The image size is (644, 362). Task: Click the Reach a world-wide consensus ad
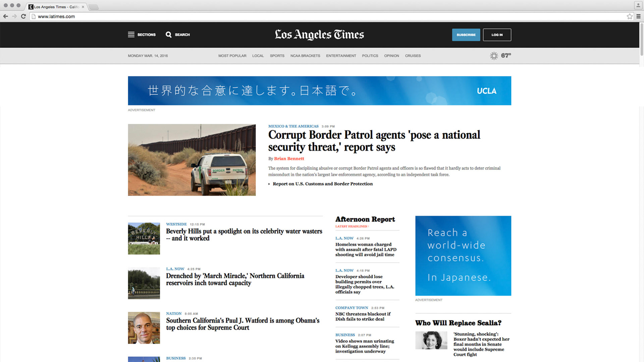463,256
